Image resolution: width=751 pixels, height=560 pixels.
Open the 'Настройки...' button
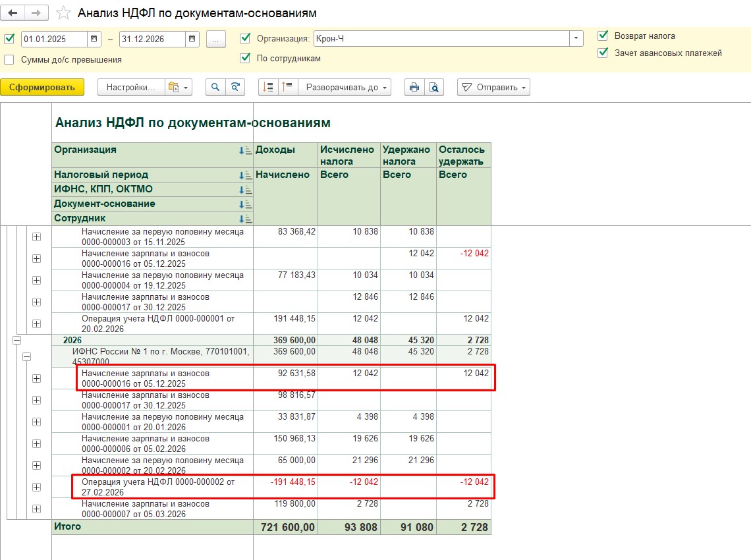pyautogui.click(x=130, y=87)
